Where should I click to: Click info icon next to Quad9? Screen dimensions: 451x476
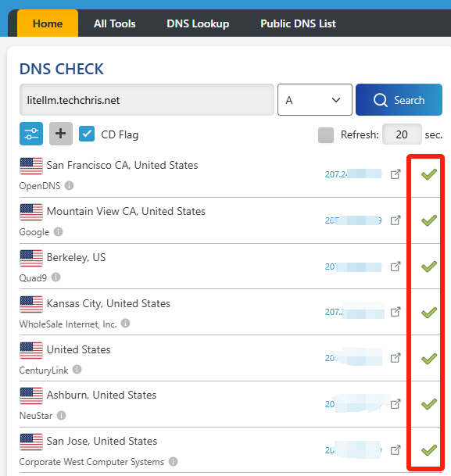coord(55,277)
